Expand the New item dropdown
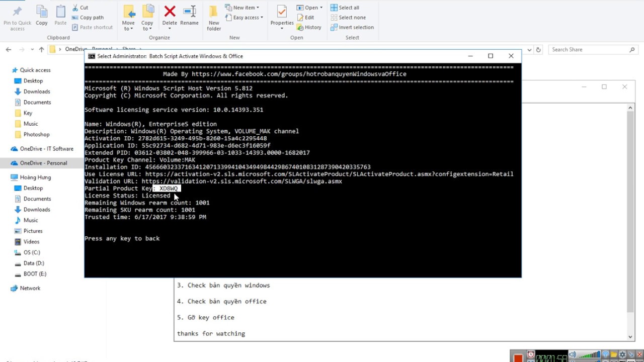This screenshot has height=362, width=644. point(258,8)
